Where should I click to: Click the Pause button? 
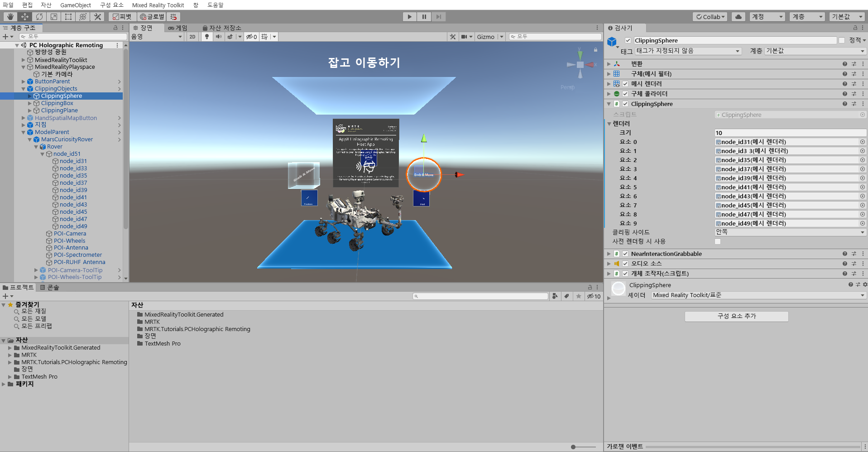[x=424, y=17]
